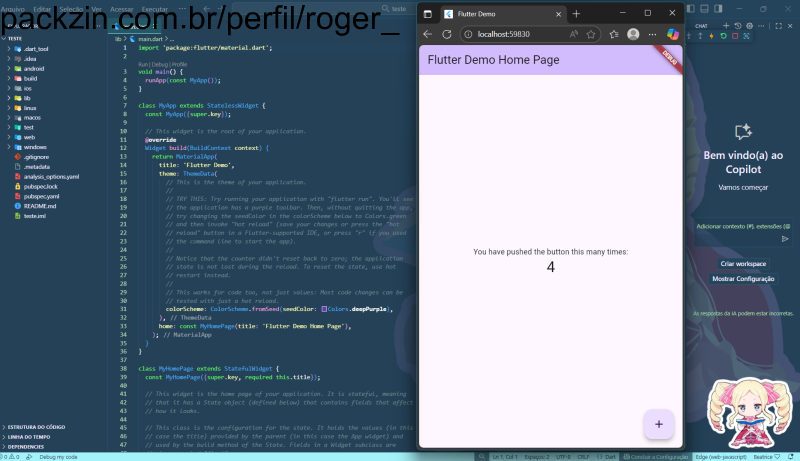Start a new chat with plus icon
This screenshot has height=461, width=800.
pyautogui.click(x=727, y=26)
